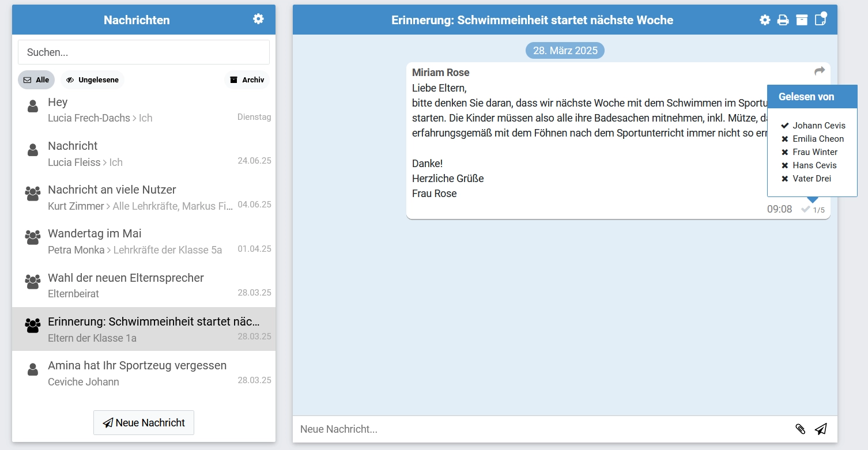Viewport: 868px width, 450px height.
Task: Forward Miriam Rose's message
Action: tap(819, 70)
